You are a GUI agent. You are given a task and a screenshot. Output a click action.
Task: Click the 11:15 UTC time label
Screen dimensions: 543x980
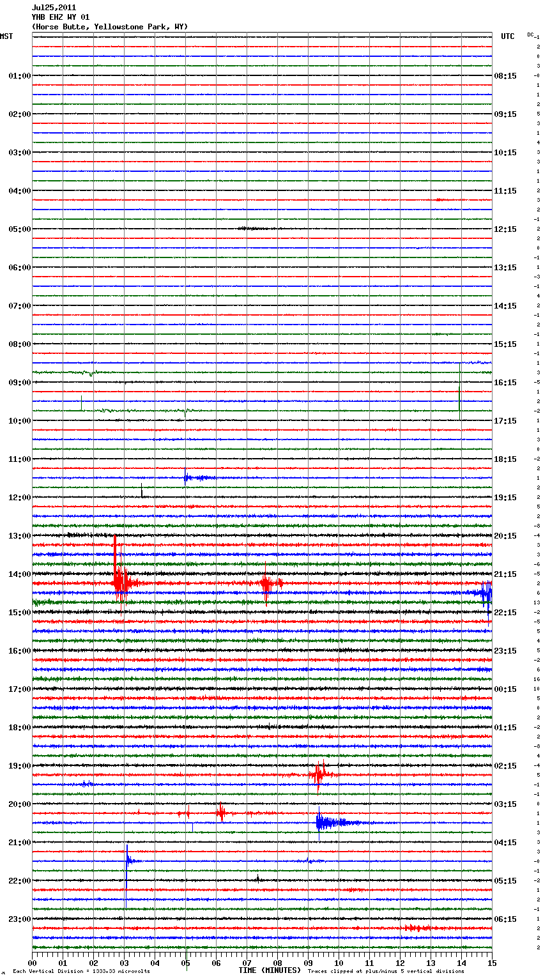[505, 191]
